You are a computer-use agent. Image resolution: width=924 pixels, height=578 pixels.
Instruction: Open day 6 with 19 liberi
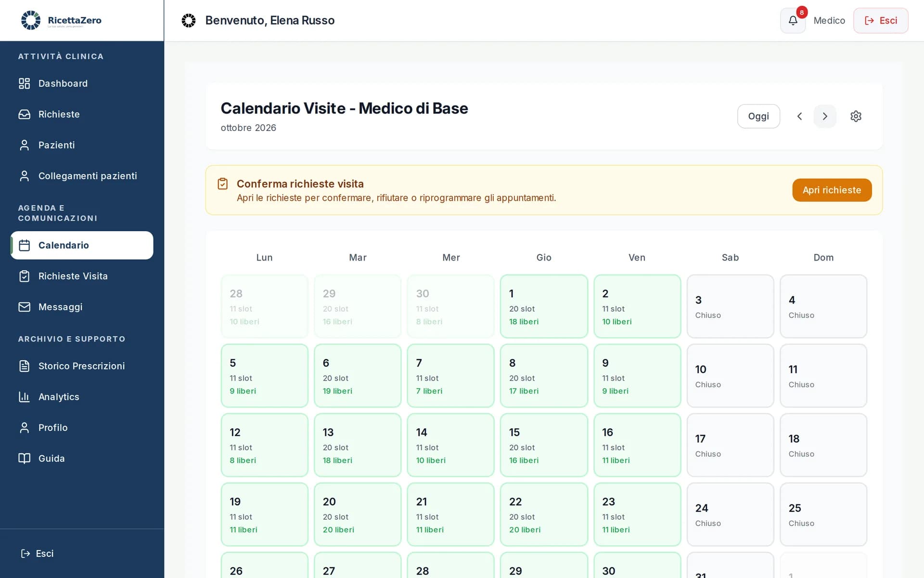coord(358,376)
